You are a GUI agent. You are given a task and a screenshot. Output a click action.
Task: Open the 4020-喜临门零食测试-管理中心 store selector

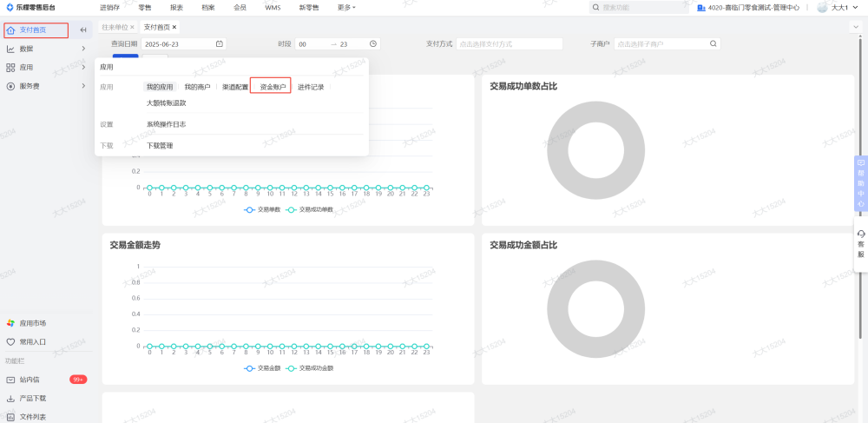click(748, 8)
